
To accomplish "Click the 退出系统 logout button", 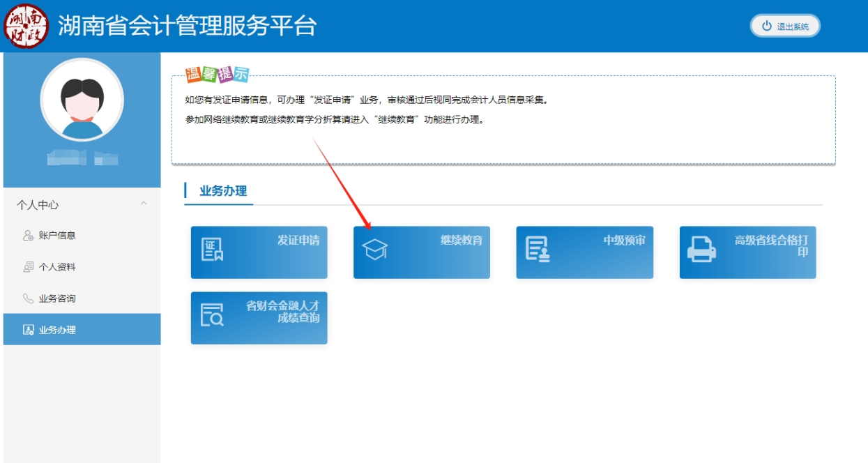I will 784,25.
